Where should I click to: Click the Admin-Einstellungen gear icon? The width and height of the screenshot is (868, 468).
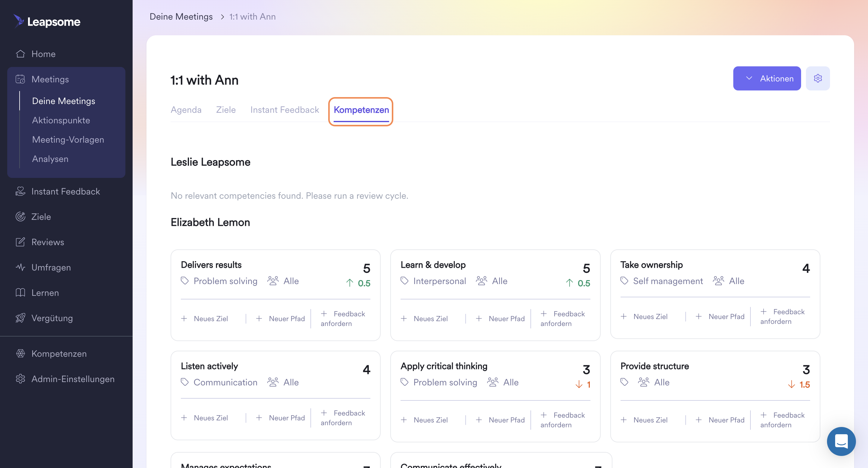click(20, 379)
